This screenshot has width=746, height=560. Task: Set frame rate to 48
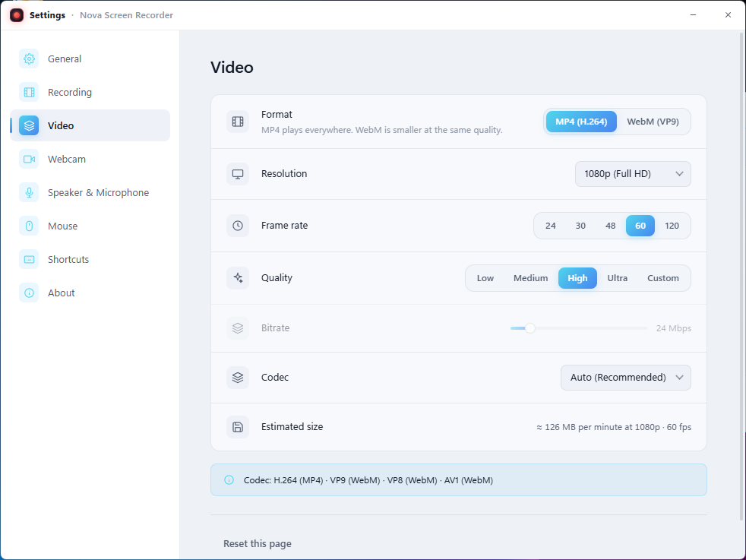click(x=611, y=226)
